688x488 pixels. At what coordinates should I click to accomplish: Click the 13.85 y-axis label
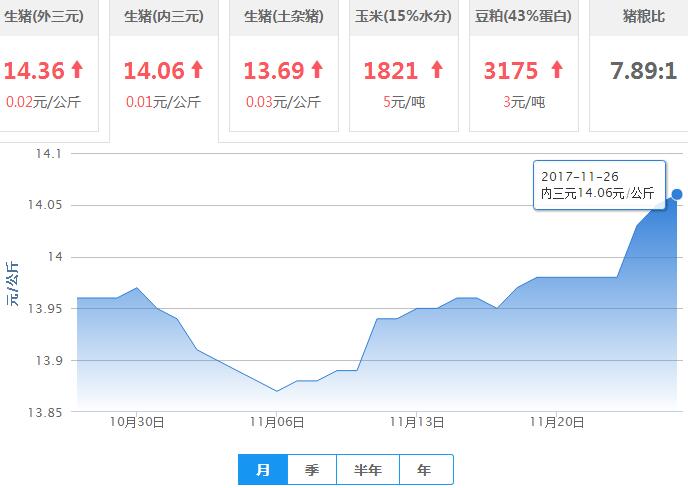pyautogui.click(x=45, y=412)
